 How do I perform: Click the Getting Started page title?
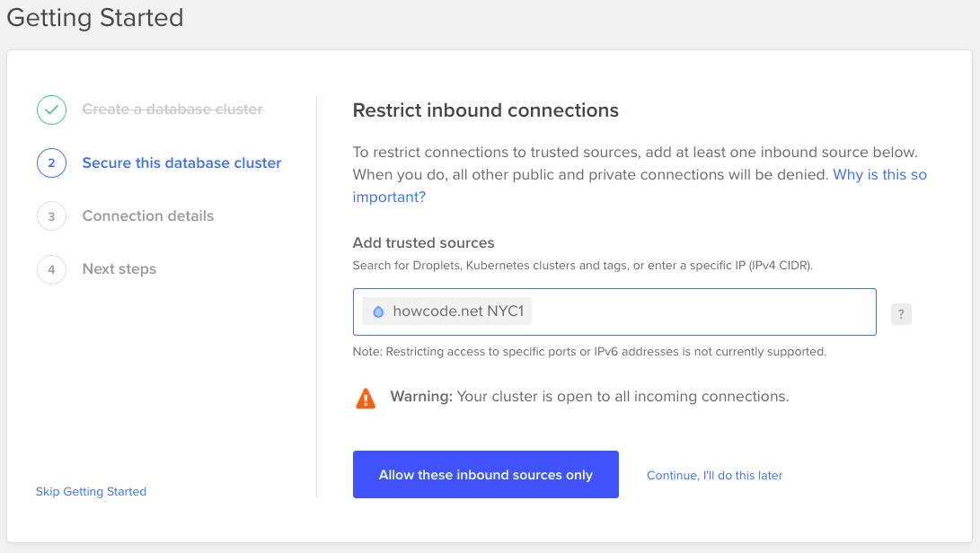[x=95, y=17]
